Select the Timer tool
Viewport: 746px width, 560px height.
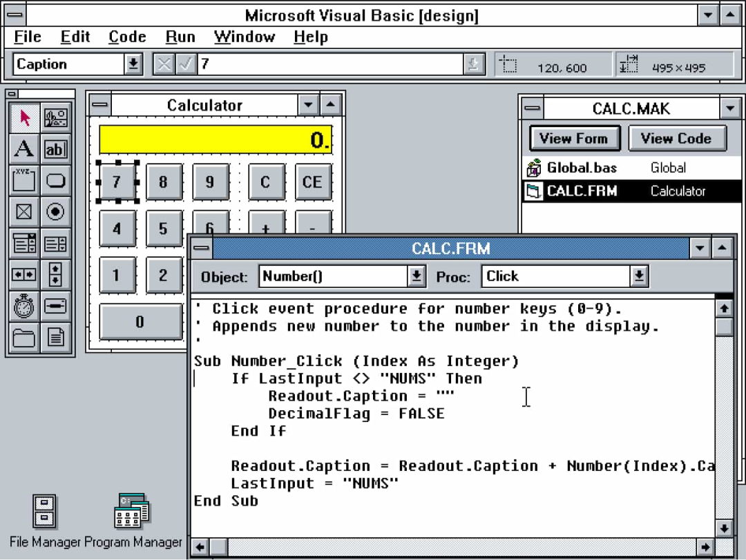pyautogui.click(x=23, y=306)
